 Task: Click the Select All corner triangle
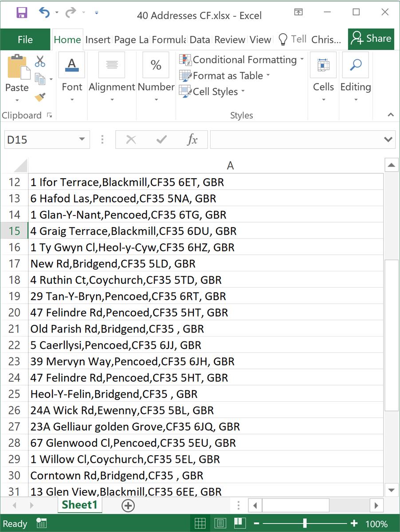(20, 165)
